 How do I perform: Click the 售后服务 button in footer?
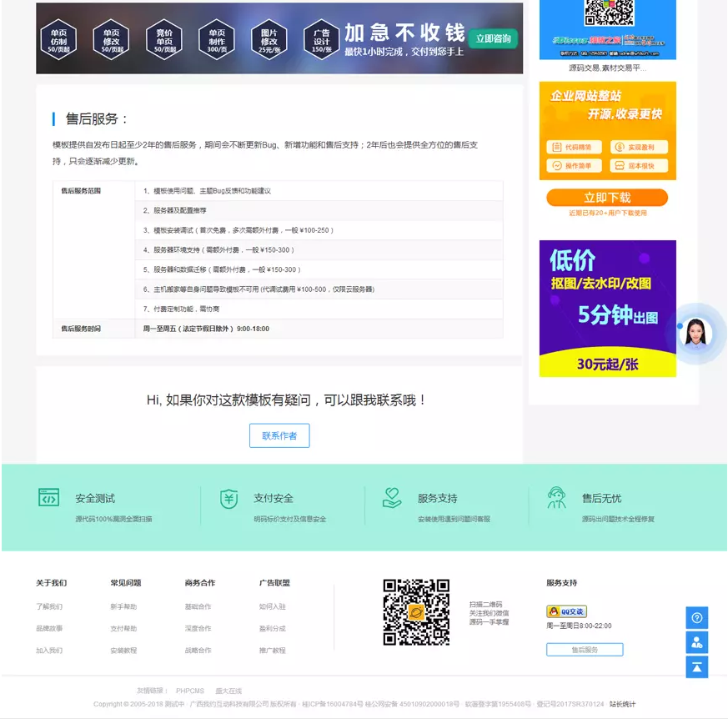[584, 650]
